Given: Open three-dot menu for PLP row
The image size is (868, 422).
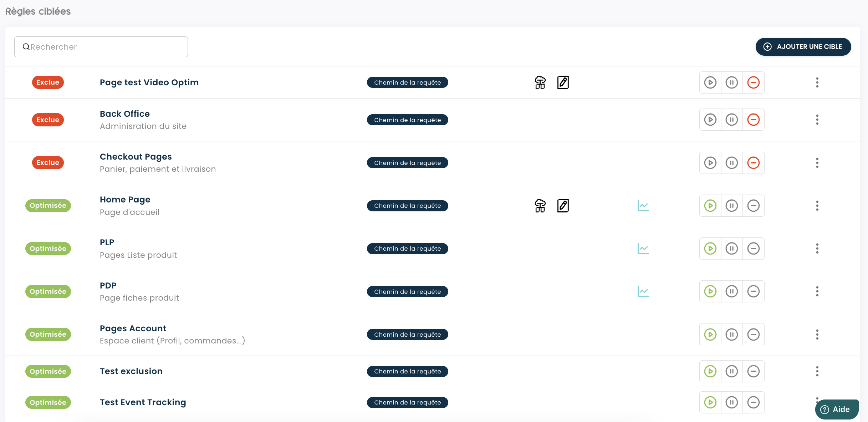Looking at the screenshot, I should pos(817,248).
